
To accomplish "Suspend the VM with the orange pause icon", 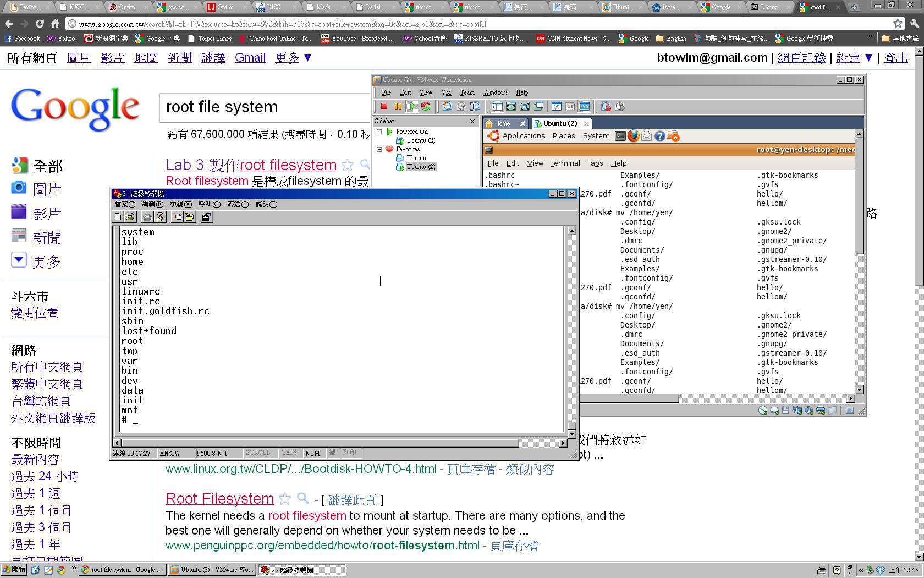I will (398, 107).
